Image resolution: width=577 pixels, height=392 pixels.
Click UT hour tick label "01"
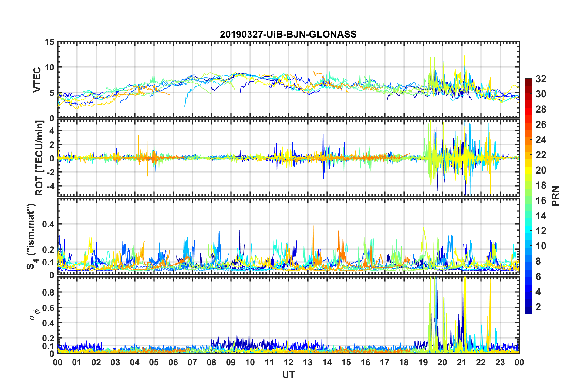[x=77, y=362]
